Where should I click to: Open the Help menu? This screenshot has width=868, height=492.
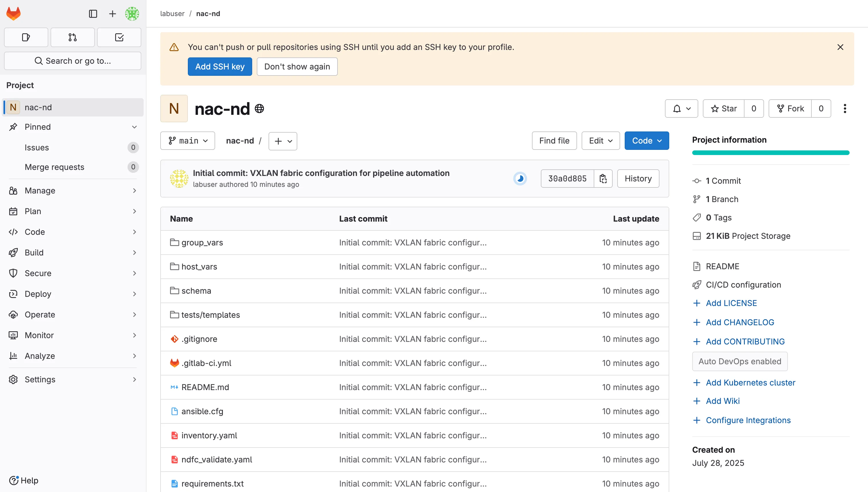[x=23, y=480]
